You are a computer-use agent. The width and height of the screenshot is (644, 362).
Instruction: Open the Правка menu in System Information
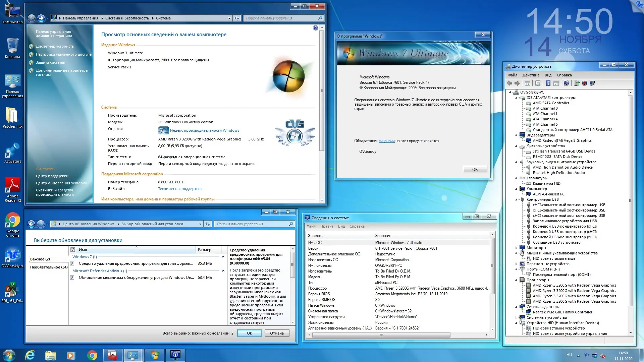(326, 226)
